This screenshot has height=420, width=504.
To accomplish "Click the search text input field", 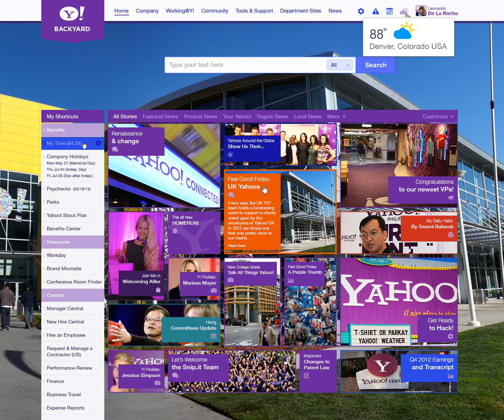I will [x=245, y=65].
